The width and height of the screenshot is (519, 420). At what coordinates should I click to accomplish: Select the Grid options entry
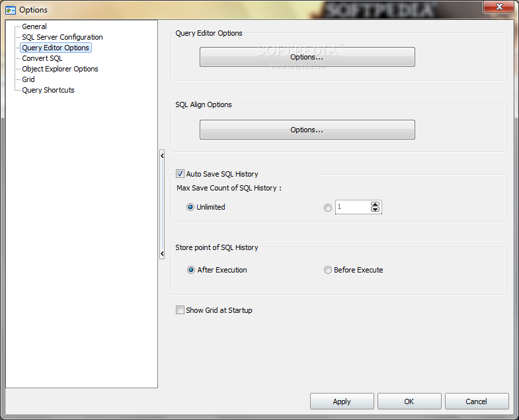(28, 79)
